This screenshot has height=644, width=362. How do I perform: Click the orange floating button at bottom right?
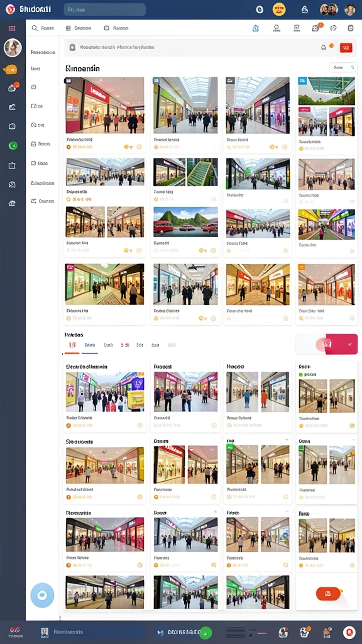point(328,594)
